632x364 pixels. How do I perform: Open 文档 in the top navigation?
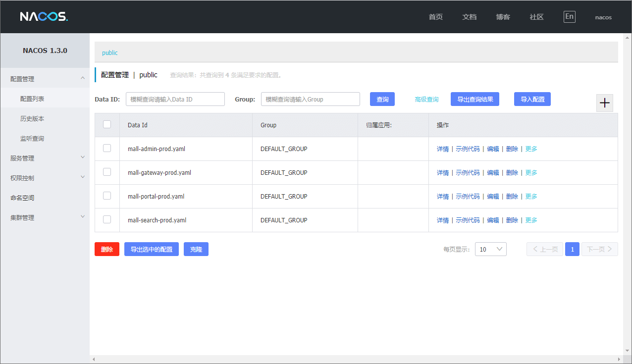coord(470,17)
